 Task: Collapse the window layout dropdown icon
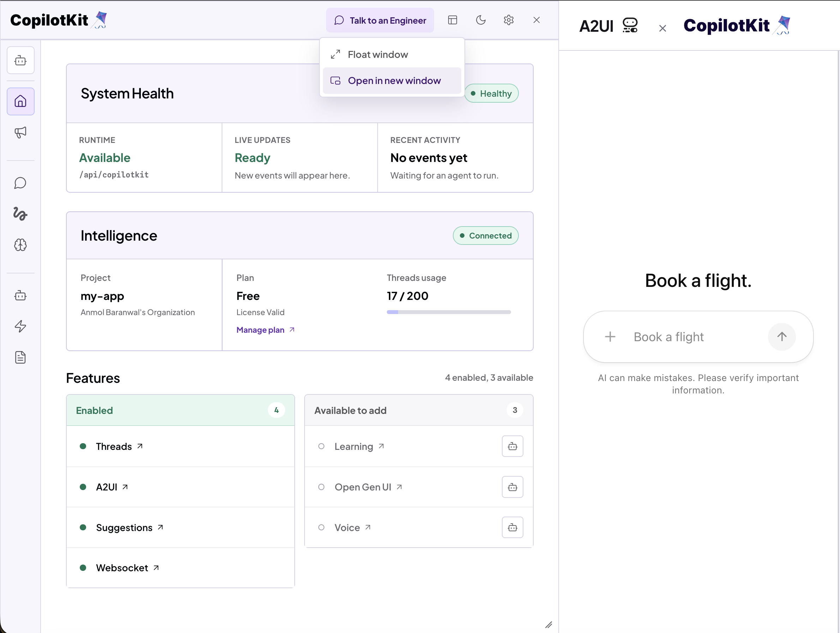[x=452, y=20]
